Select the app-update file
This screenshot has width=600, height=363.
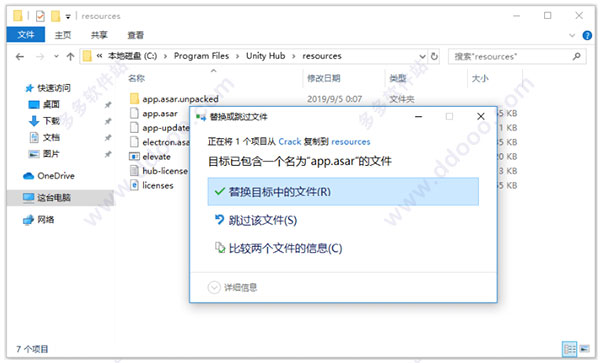pos(166,128)
